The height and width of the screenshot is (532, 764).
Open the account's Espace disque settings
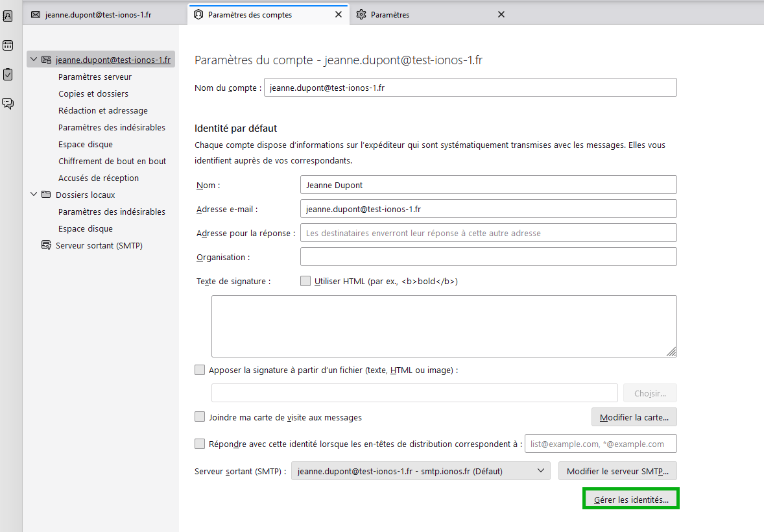pyautogui.click(x=85, y=144)
